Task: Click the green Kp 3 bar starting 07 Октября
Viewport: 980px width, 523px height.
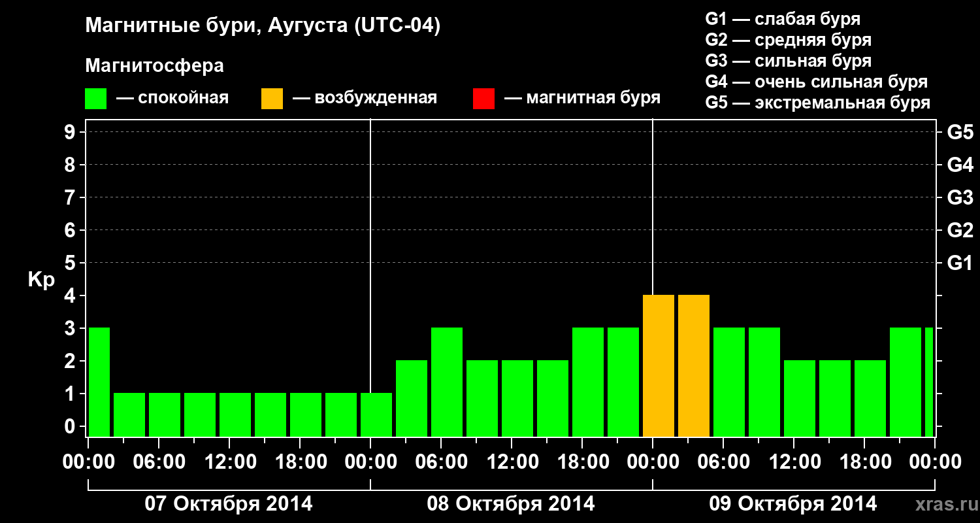Action: point(99,382)
